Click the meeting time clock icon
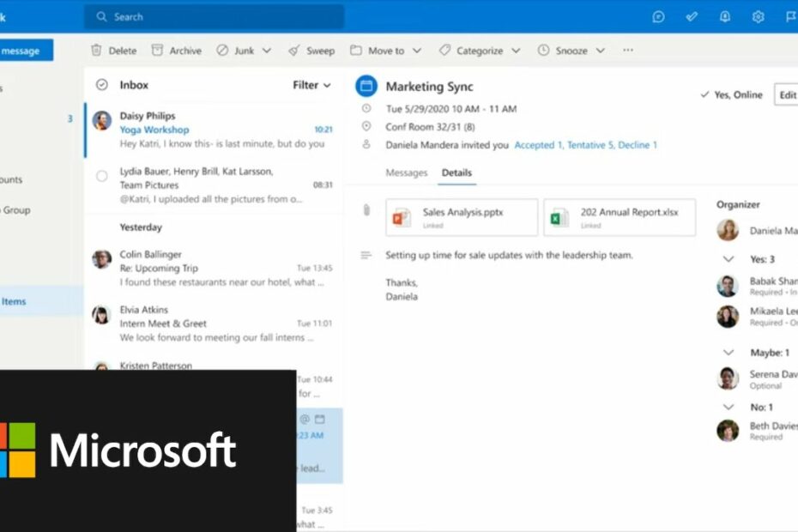 coord(366,108)
